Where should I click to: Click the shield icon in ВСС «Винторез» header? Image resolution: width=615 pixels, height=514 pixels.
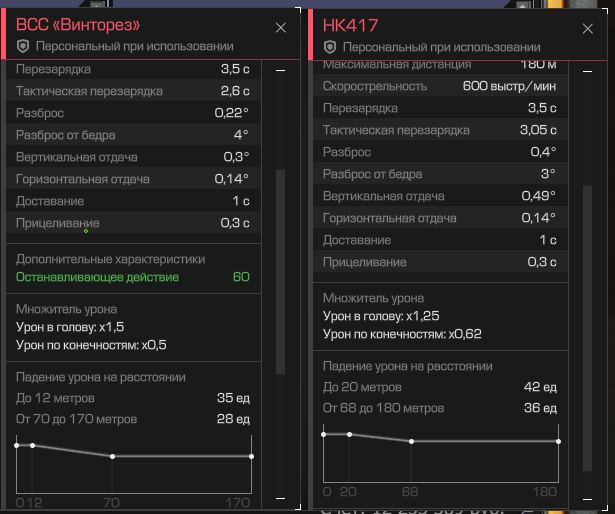click(x=23, y=46)
